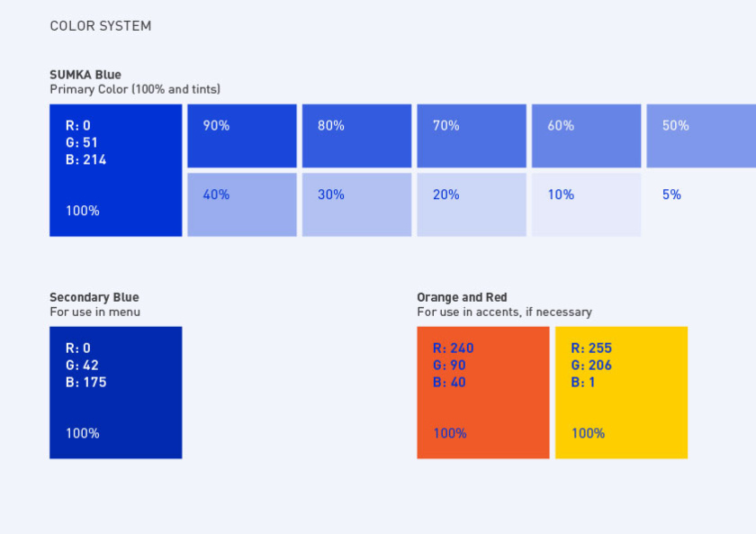The image size is (756, 534).
Task: Click the SUMKA Blue 100% primary swatch
Action: click(x=115, y=170)
